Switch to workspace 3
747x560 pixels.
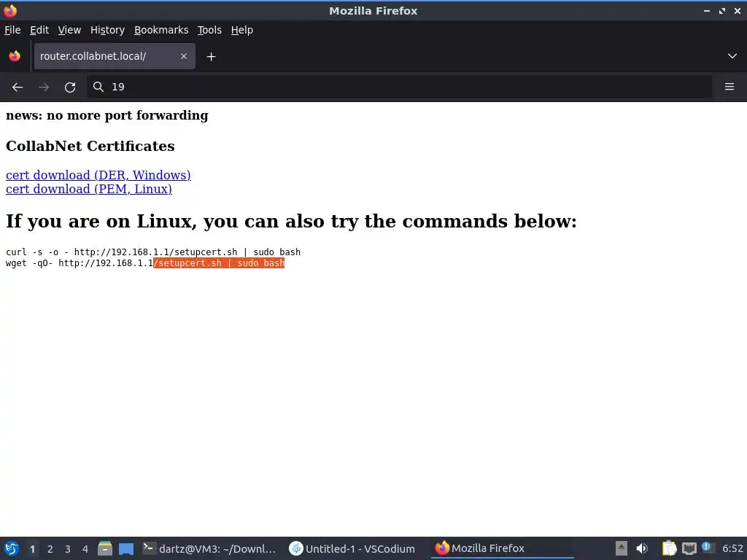click(x=68, y=549)
